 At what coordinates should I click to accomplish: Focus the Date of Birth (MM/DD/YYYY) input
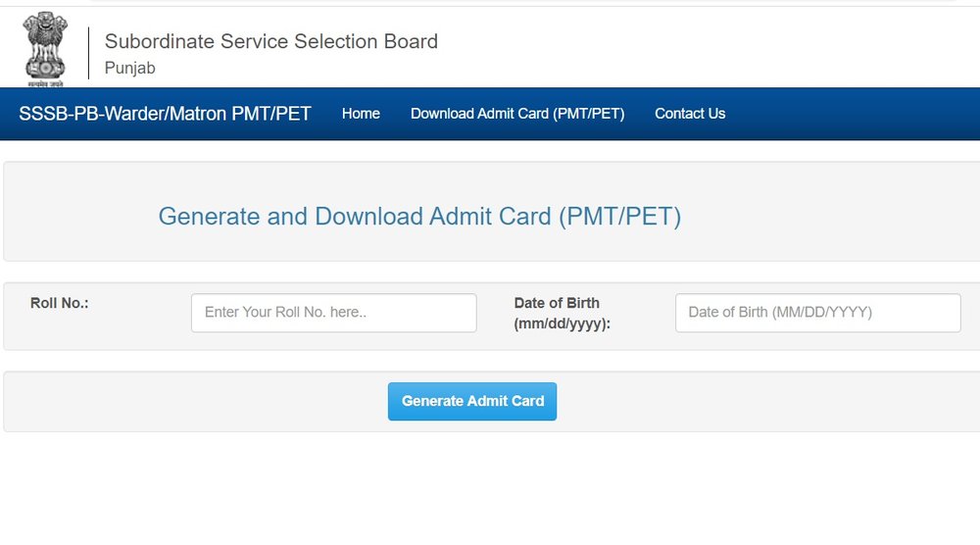[x=817, y=313]
